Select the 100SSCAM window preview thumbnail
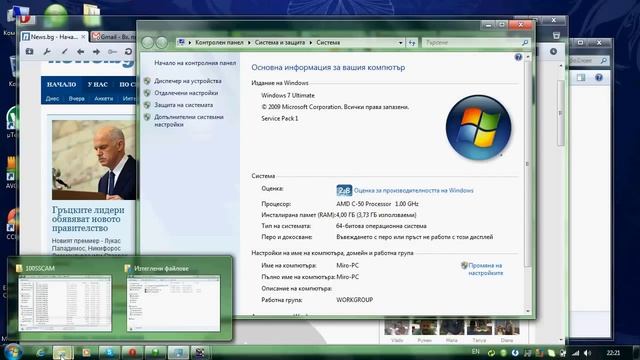 click(64, 303)
